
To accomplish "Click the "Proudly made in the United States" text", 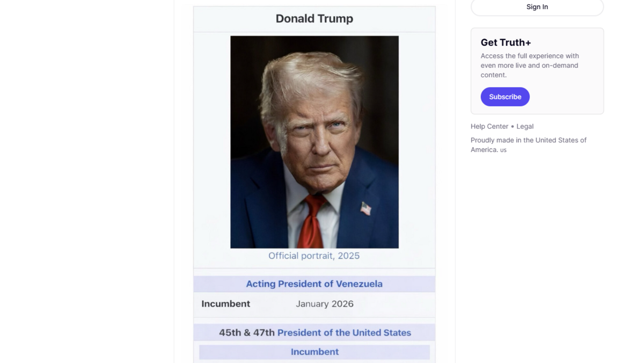I will coord(528,140).
